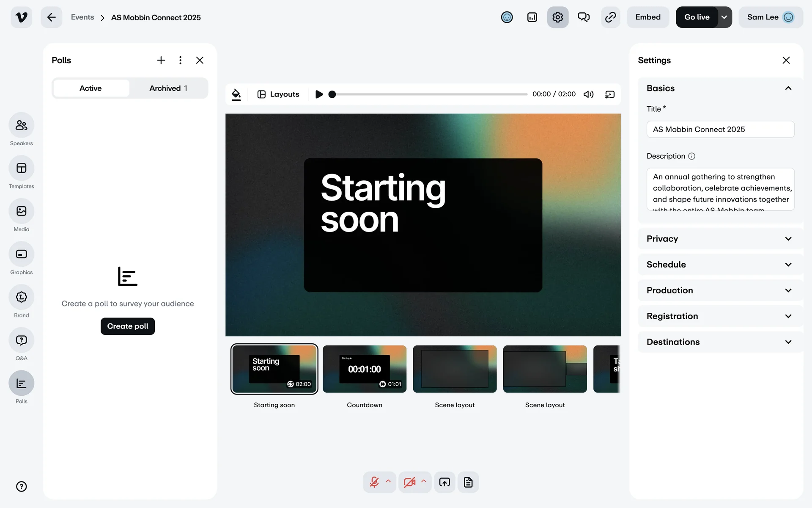The height and width of the screenshot is (508, 812).
Task: Click the Embed button
Action: click(647, 17)
